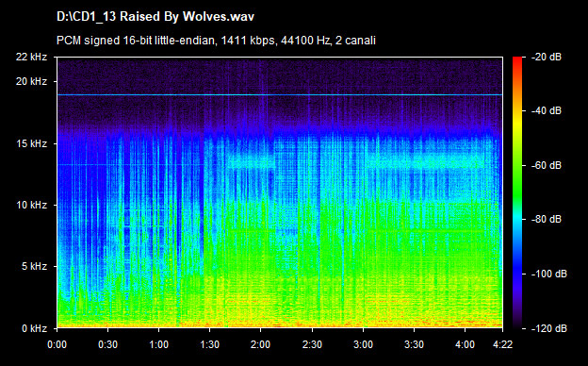This screenshot has width=588, height=366.
Task: Click the -80 dB scale label
Action: pyautogui.click(x=547, y=219)
